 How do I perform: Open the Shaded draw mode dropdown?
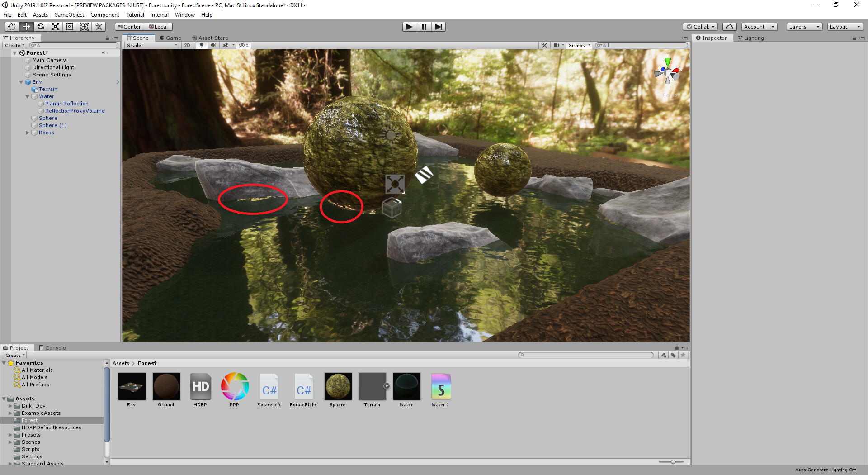pos(152,45)
